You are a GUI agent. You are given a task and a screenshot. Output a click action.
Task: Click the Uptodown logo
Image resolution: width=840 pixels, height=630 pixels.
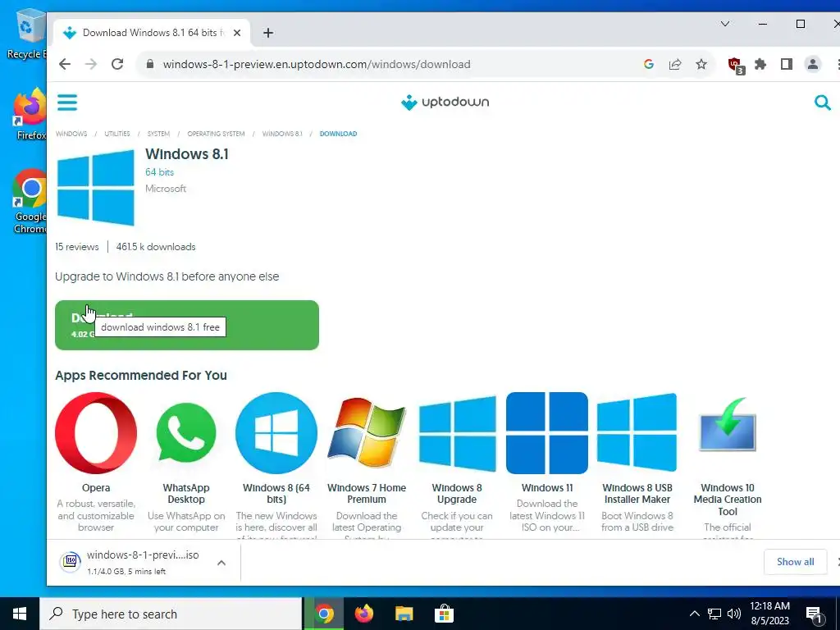coord(445,102)
